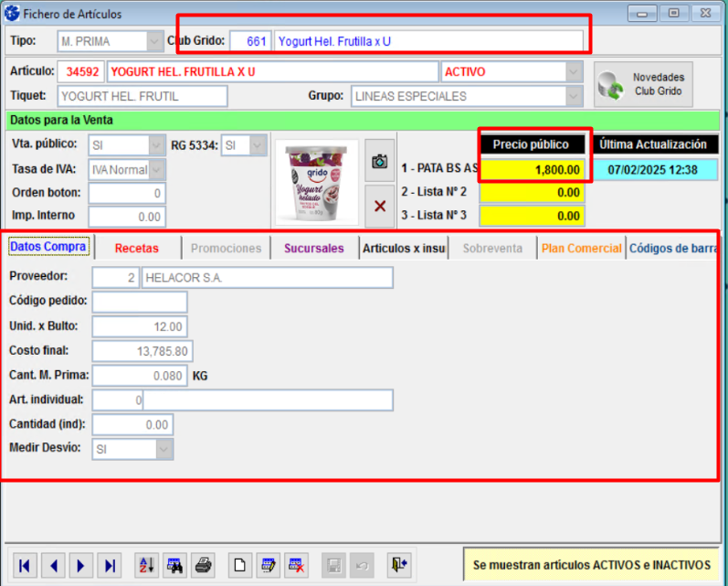Click the Código pedido field
728x586 pixels.
[140, 302]
